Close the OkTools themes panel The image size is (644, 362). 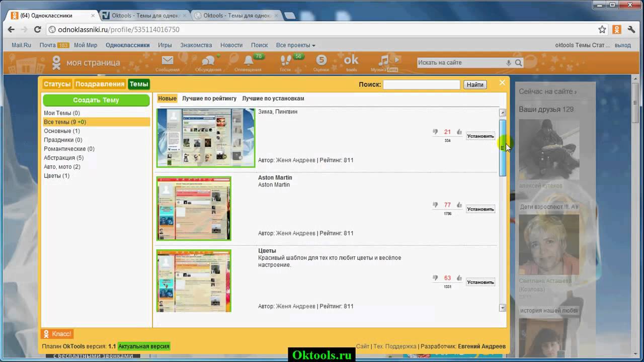502,83
